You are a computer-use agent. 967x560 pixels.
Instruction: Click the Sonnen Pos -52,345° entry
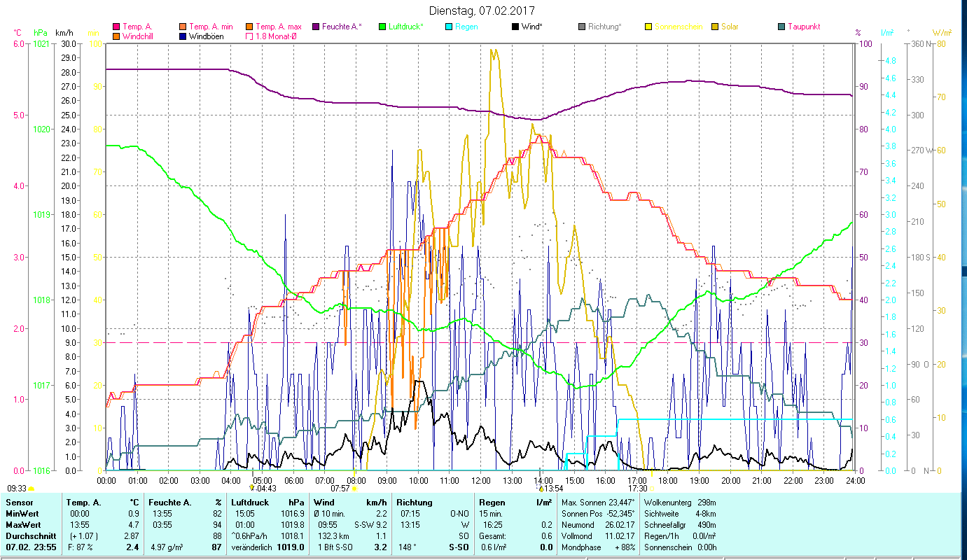[x=599, y=513]
